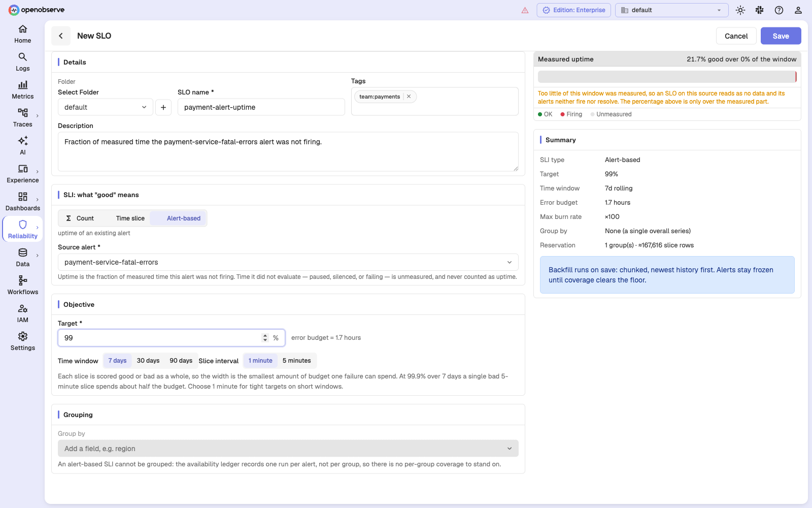Viewport: 812px width, 508px height.
Task: Expand Dashboards submenu chevron
Action: click(38, 200)
